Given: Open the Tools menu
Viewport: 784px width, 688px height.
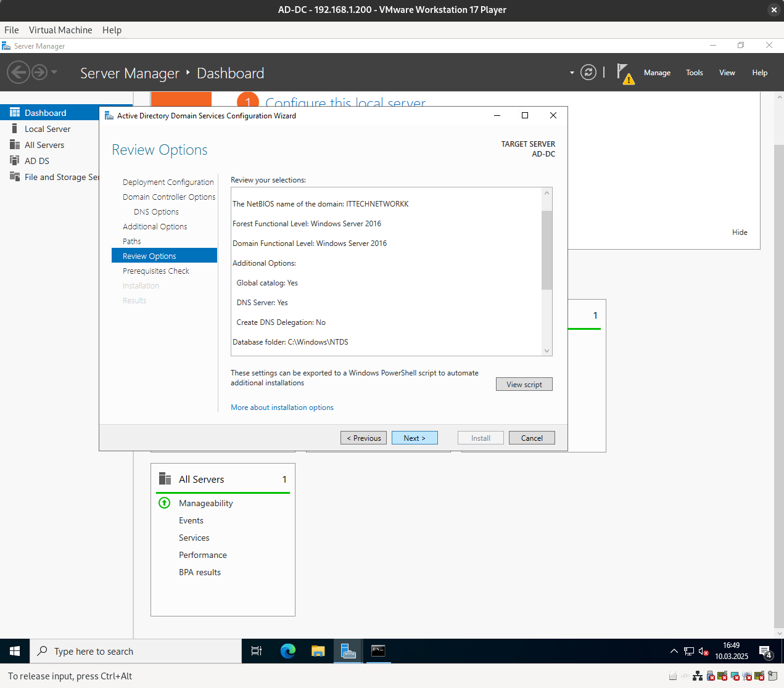Looking at the screenshot, I should 694,73.
